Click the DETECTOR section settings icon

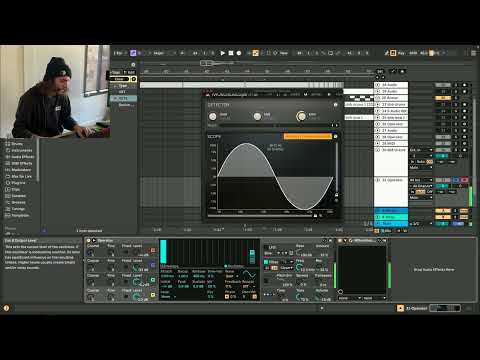(335, 105)
